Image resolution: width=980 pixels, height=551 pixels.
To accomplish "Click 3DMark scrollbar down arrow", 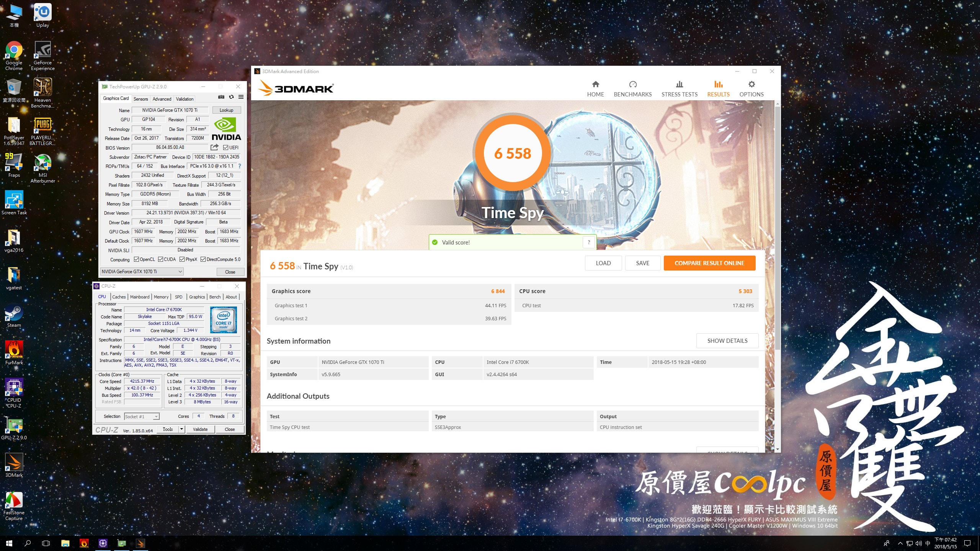I will (x=777, y=449).
